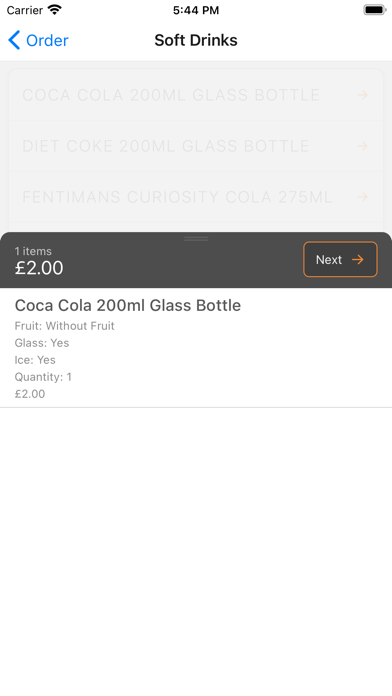Open the Coca Cola 200ml cart item
392x696 pixels.
(196, 348)
